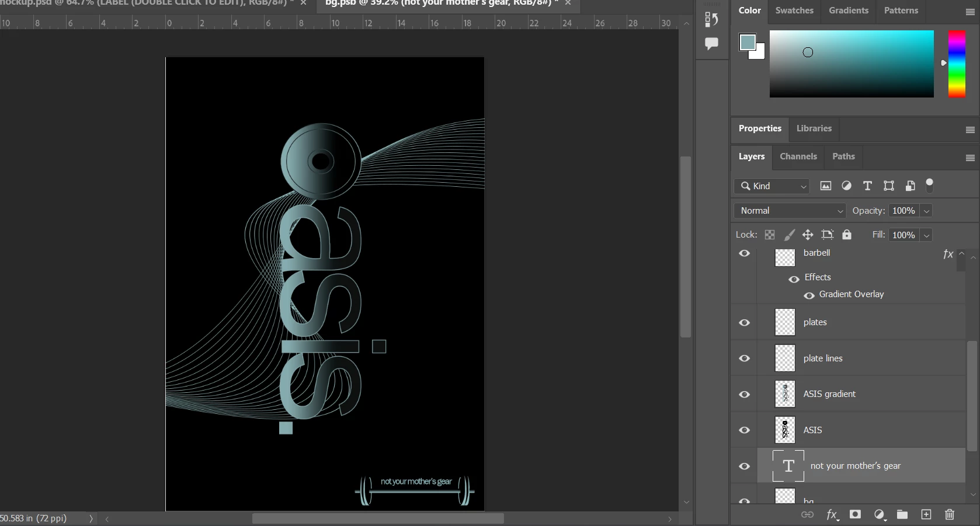Create new fill or adjustment layer

click(x=879, y=514)
